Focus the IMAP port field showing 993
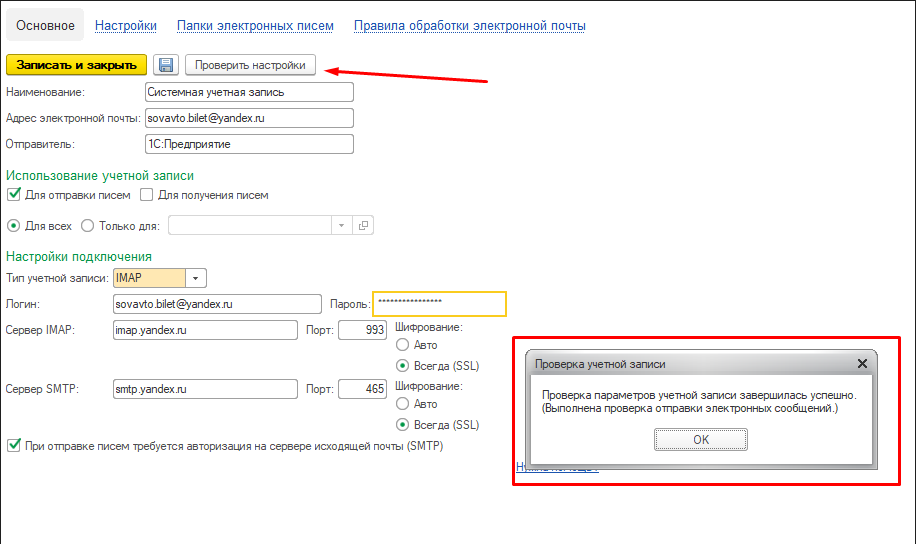Screen dimensions: 916x544 click(363, 330)
